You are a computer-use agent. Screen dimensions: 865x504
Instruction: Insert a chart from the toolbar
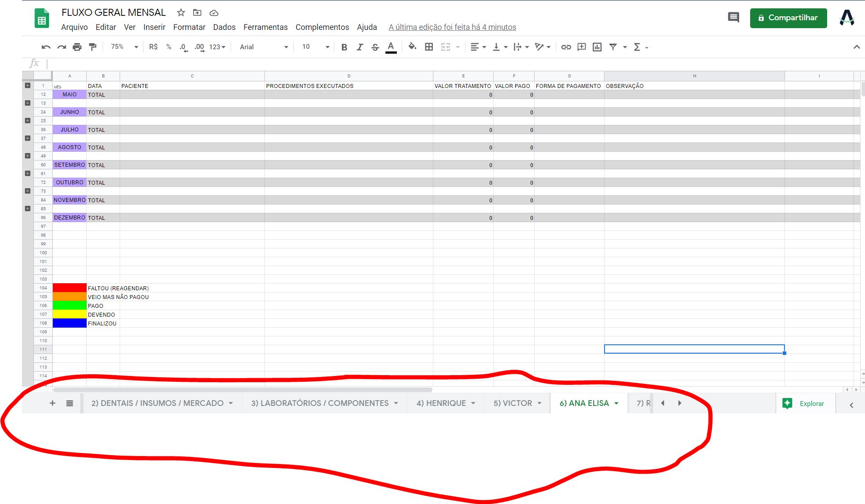tap(597, 47)
